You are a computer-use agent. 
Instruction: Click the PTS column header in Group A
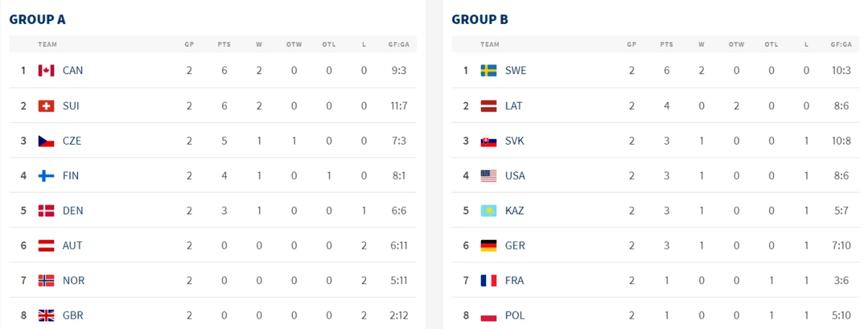224,45
